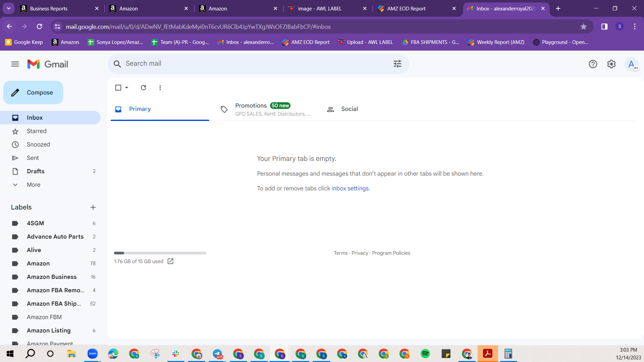
Task: Open the 4SGM label
Action: tap(50, 223)
